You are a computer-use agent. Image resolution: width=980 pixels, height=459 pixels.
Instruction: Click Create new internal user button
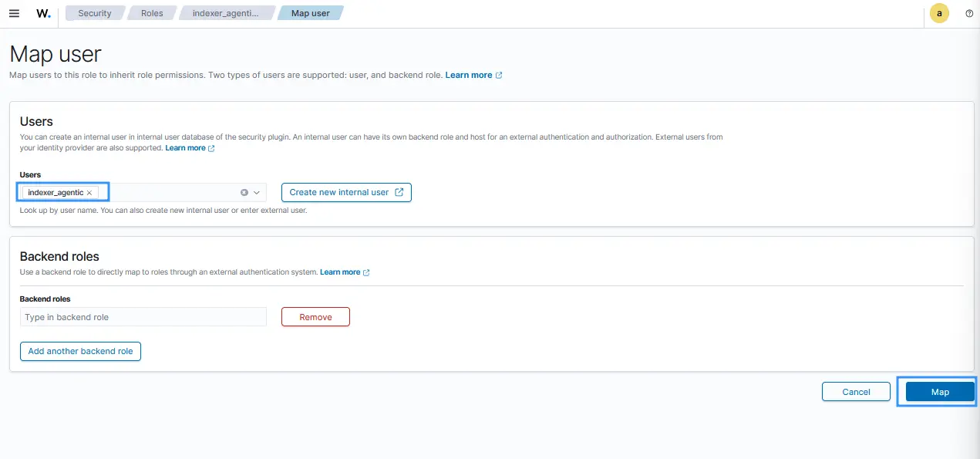pos(346,192)
